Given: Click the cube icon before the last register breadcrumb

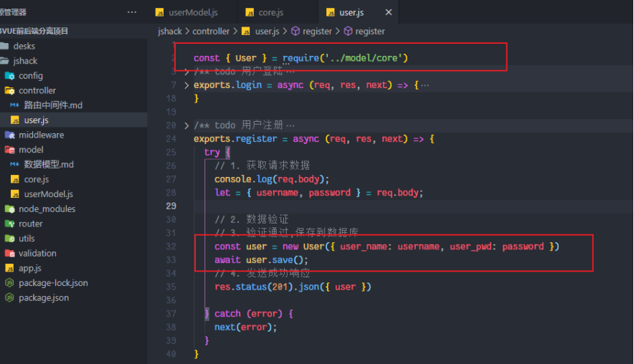Looking at the screenshot, I should (348, 31).
